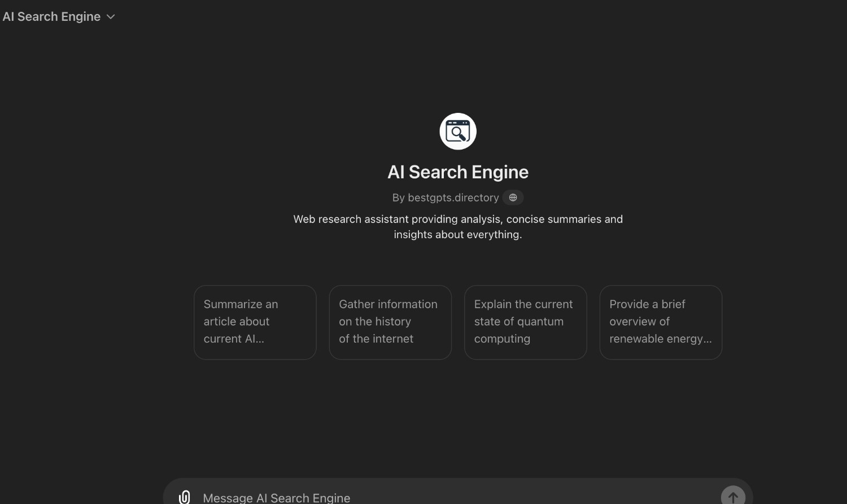The height and width of the screenshot is (504, 847).
Task: Click the paperclip attach file icon
Action: [x=184, y=497]
